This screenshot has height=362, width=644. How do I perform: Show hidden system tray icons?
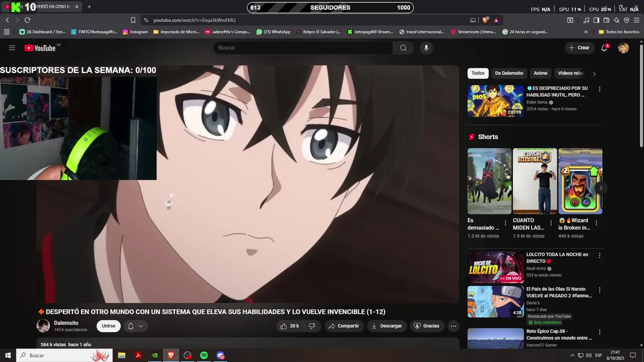click(572, 355)
